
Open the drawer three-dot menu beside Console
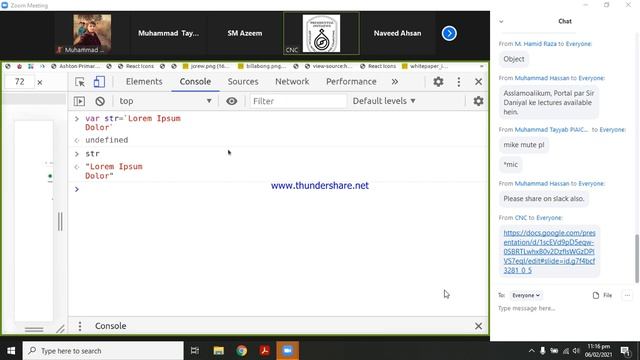80,326
